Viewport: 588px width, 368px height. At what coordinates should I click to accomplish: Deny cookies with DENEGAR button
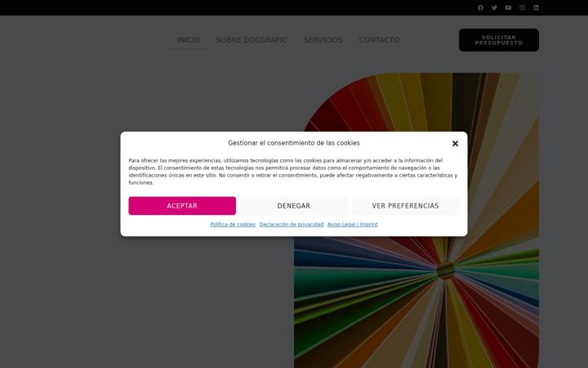click(x=294, y=206)
